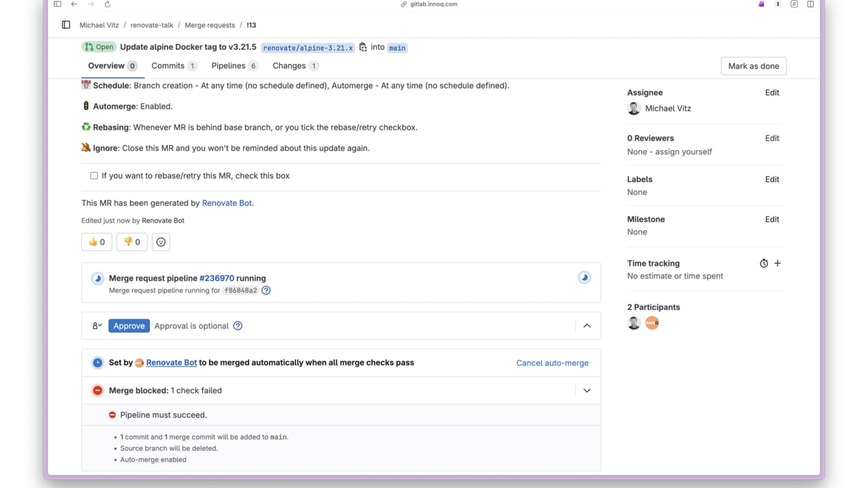
Task: Click assign yourself reviewer link
Action: (684, 152)
